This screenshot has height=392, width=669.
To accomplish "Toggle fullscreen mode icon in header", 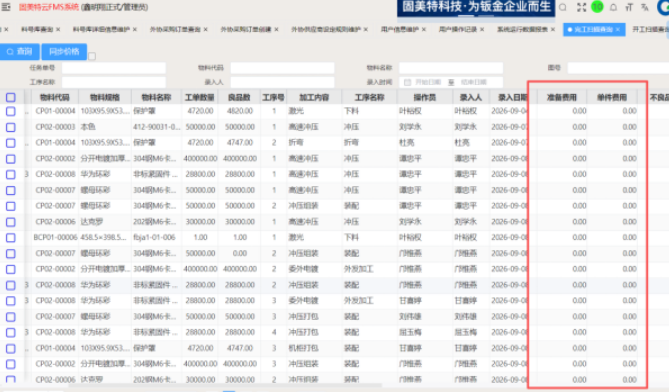I will click(582, 7).
